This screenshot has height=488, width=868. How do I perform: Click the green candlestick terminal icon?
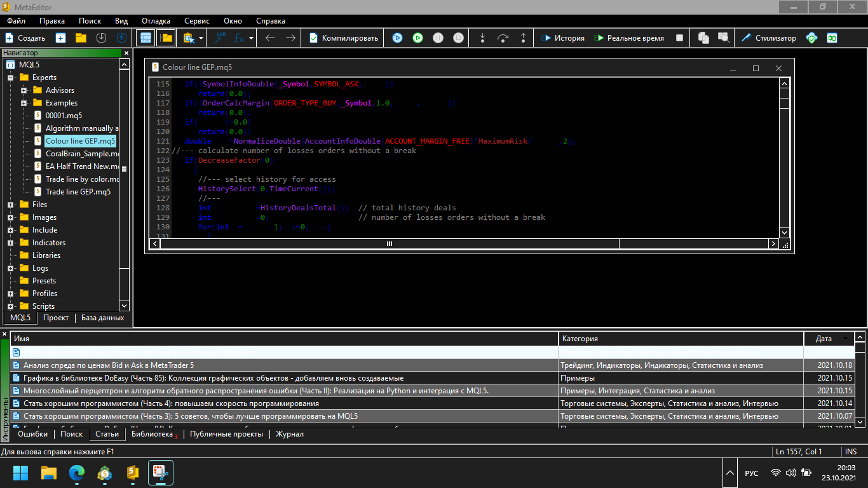coord(832,38)
